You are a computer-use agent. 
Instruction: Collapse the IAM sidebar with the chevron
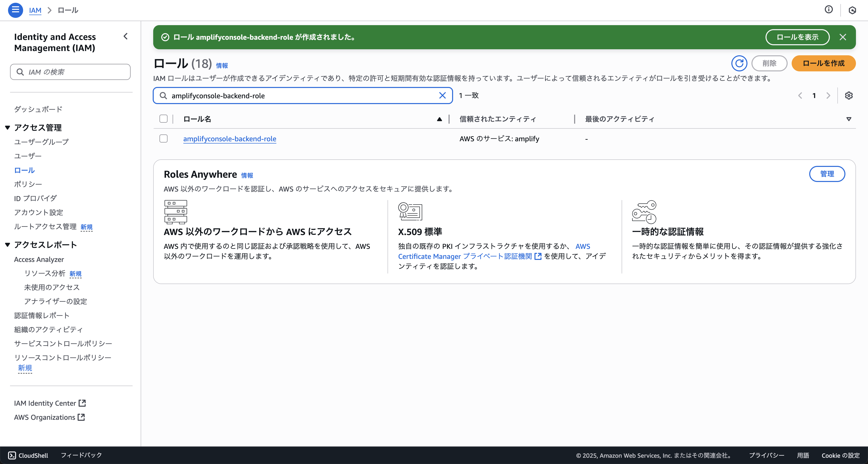tap(126, 36)
